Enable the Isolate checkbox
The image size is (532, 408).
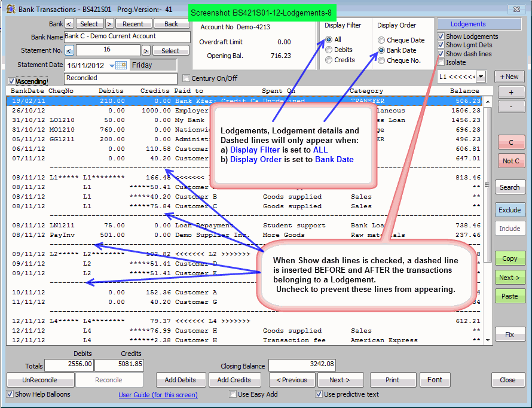tap(441, 62)
